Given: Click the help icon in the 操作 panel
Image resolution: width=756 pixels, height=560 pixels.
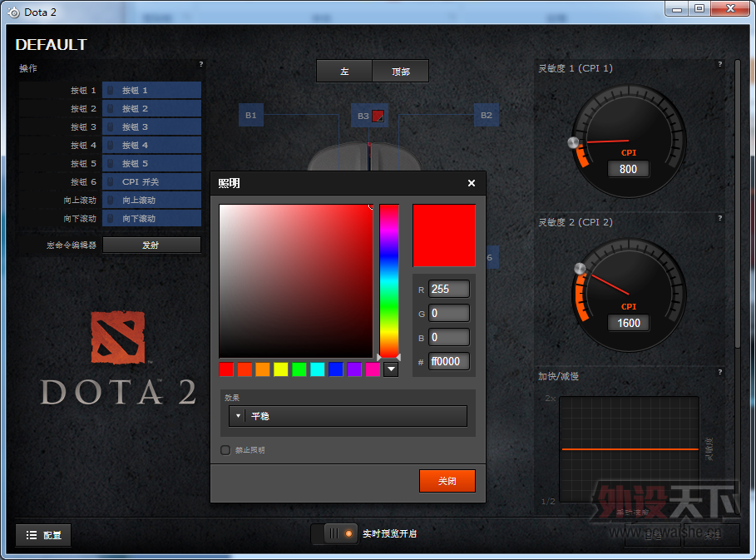Looking at the screenshot, I should 200,64.
